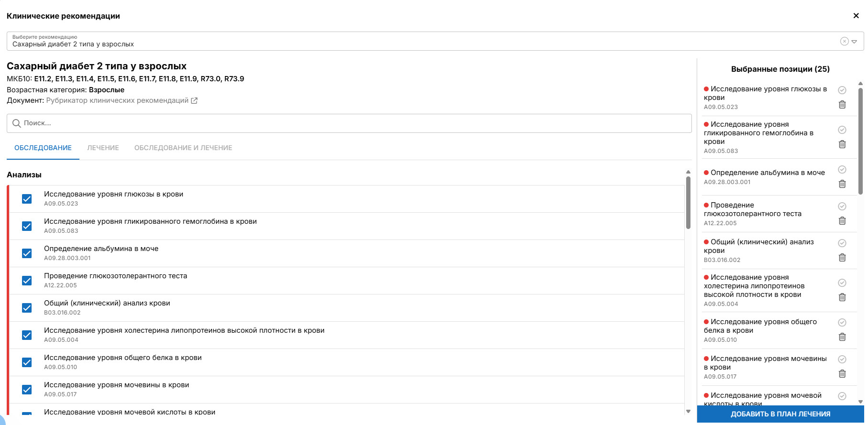Toggle checkbox for Общий (клинический) анализ крови
Viewport: 868px width, 425px height.
click(x=27, y=308)
